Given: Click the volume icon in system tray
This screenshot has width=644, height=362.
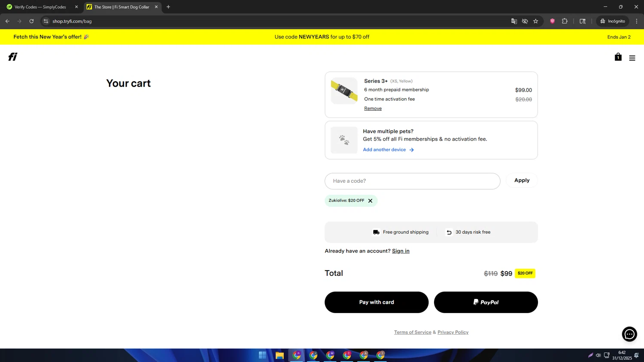Looking at the screenshot, I should 598,355.
